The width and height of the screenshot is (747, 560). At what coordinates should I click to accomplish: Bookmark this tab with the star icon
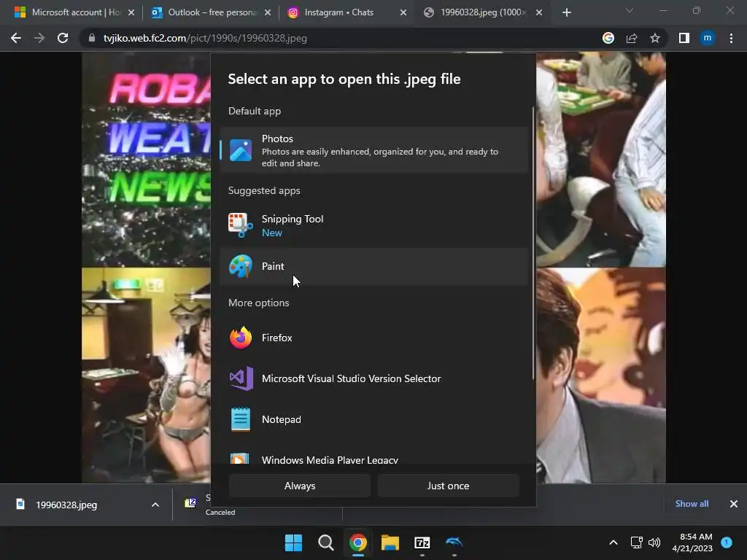point(655,38)
